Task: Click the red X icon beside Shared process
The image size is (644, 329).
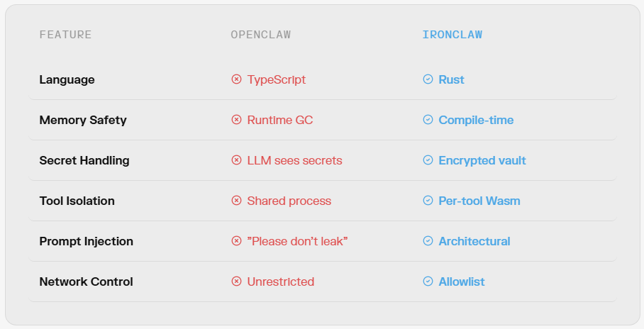Action: point(236,201)
